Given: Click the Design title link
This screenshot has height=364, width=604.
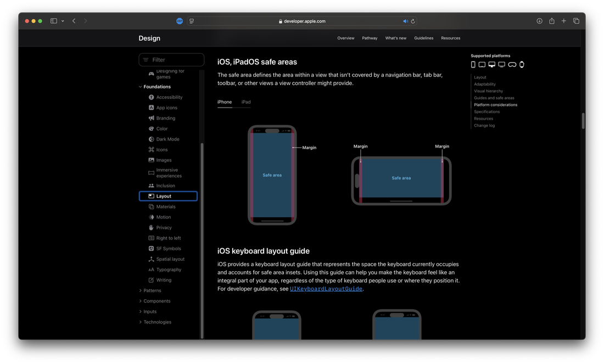Looking at the screenshot, I should tap(149, 38).
